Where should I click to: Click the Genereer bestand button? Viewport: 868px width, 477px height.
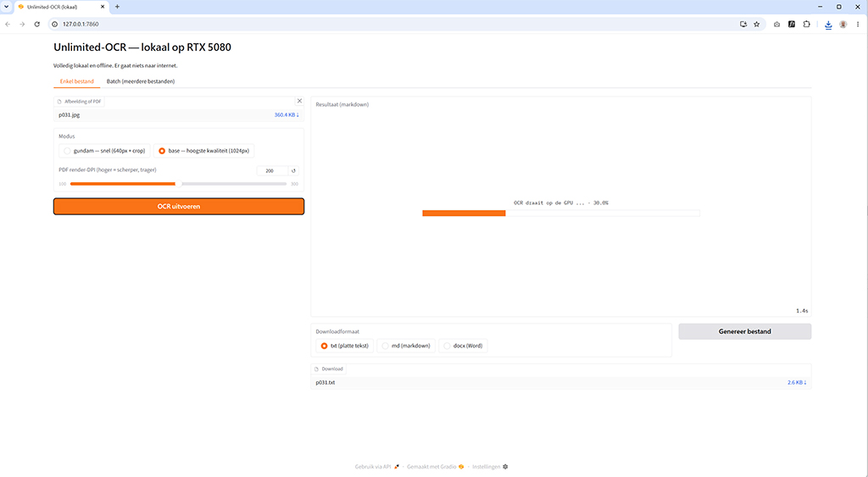point(744,331)
